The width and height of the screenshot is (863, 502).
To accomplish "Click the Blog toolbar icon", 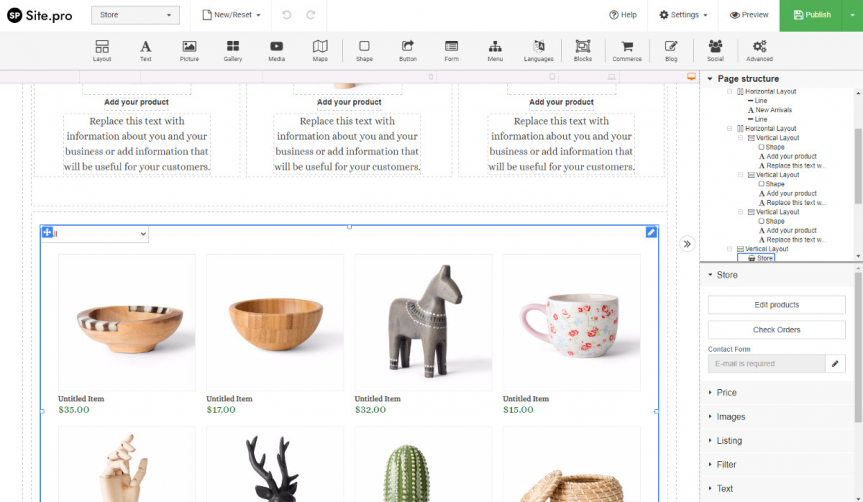I will point(671,50).
